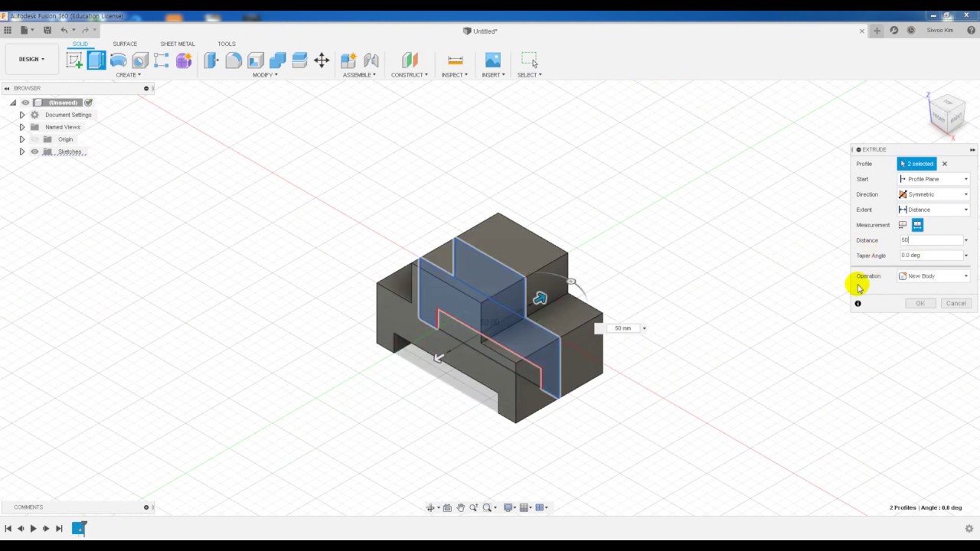Open the Grid and Snaps dropdown
Image resolution: width=980 pixels, height=551 pixels.
click(x=526, y=507)
